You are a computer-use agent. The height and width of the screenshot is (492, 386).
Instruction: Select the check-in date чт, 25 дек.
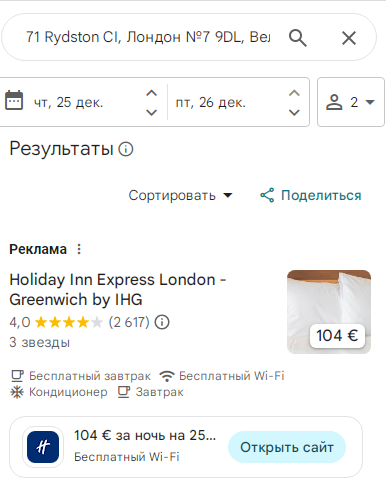(x=69, y=102)
